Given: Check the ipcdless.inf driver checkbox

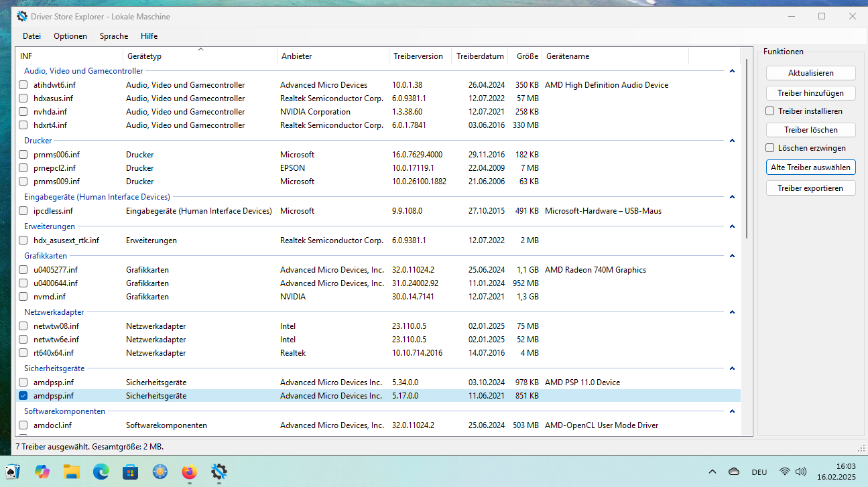Looking at the screenshot, I should 23,211.
